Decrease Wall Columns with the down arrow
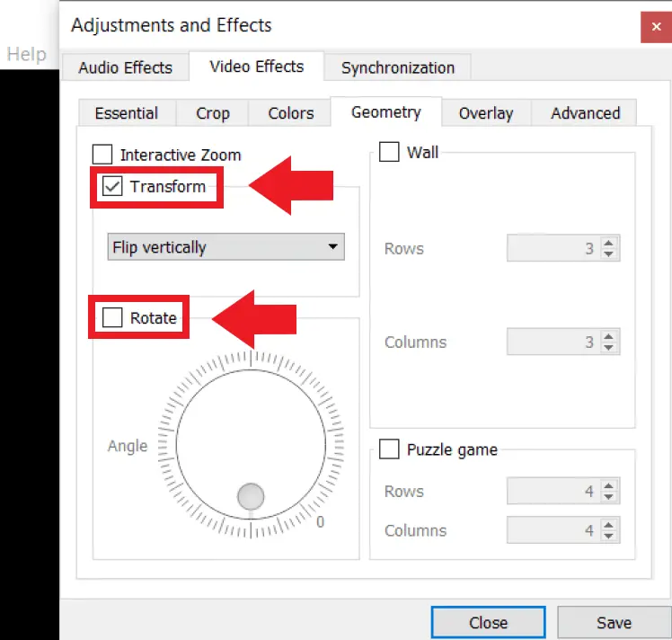The height and width of the screenshot is (640, 672). (x=608, y=347)
